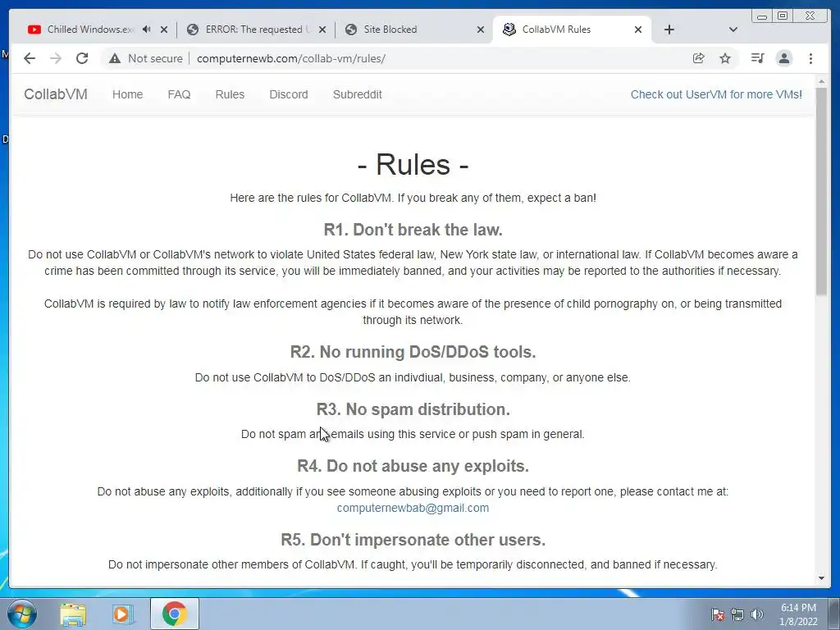Viewport: 840px width, 630px height.
Task: Click the Show desktop strip
Action: [834, 614]
